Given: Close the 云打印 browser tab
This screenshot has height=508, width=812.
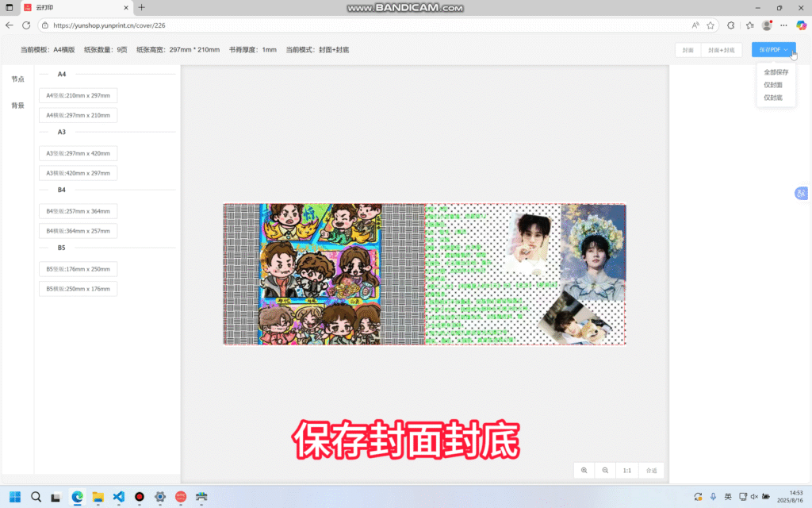Looking at the screenshot, I should (x=126, y=8).
